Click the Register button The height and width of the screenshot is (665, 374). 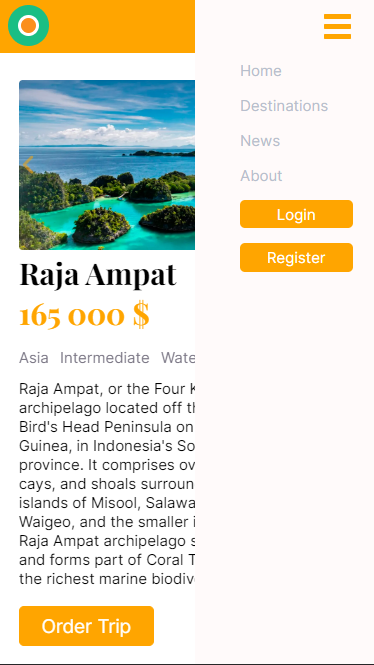[296, 257]
